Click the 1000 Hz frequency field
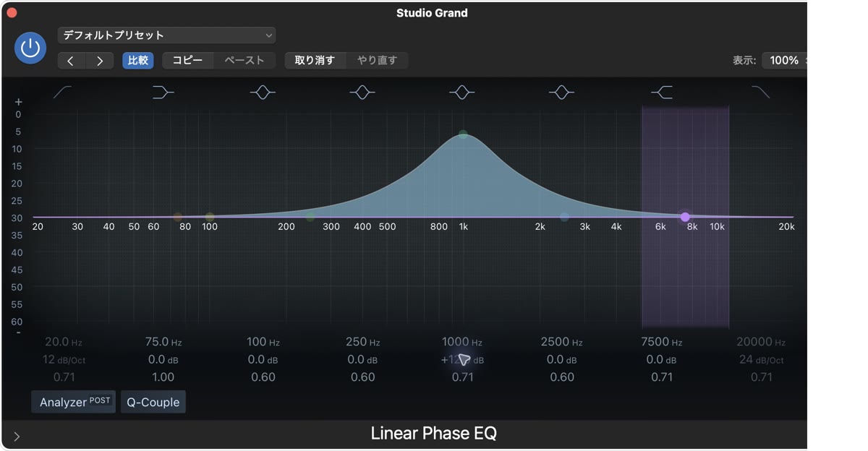Screen dimensions: 868x451 pyautogui.click(x=462, y=342)
